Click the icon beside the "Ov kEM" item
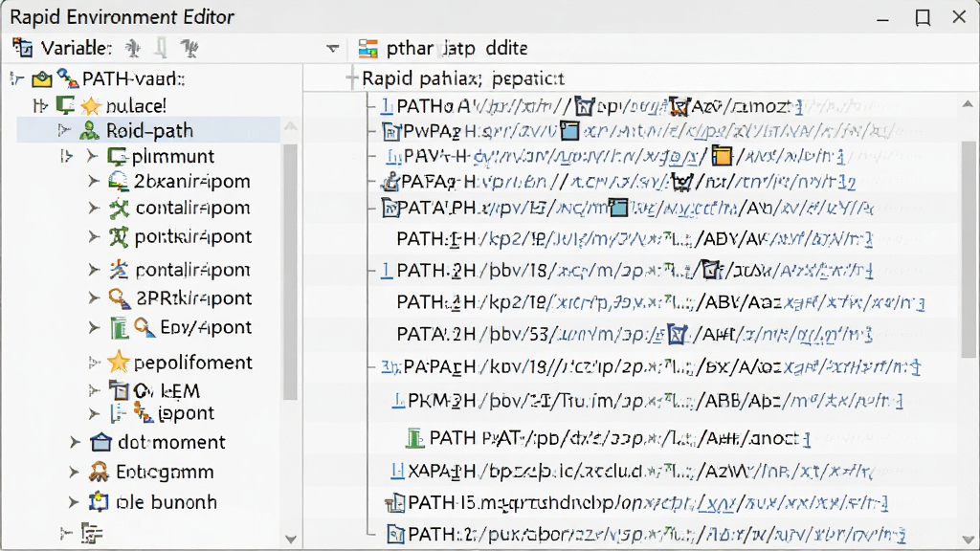Viewport: 980px width, 551px height. 118,390
